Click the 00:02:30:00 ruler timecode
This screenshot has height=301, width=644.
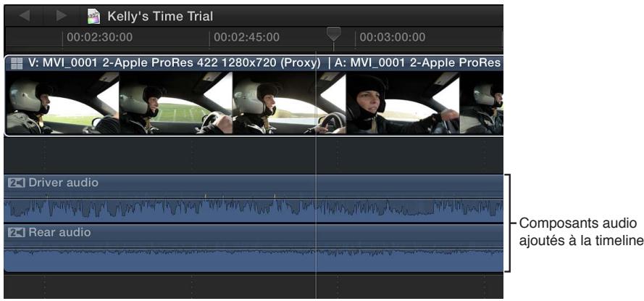[100, 38]
